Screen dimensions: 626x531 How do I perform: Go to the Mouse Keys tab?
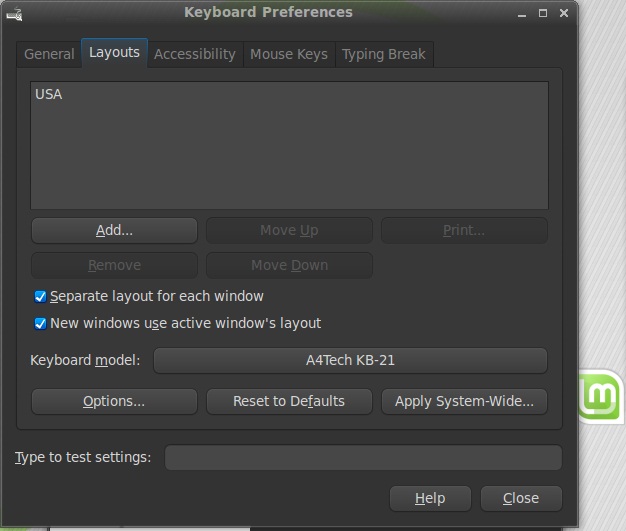pos(289,54)
